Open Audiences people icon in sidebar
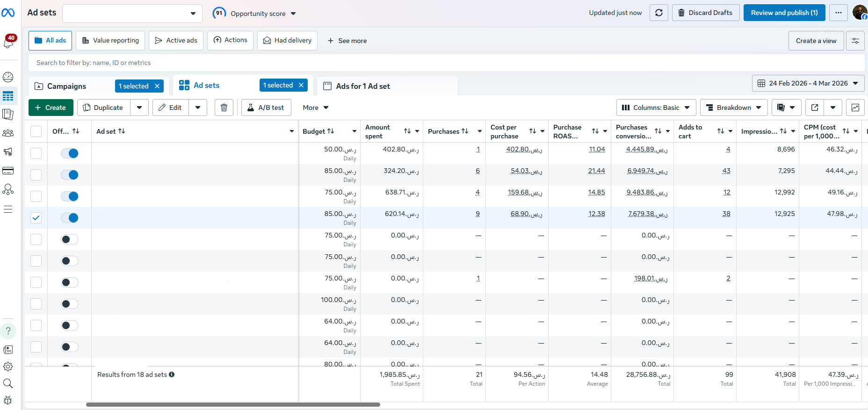The height and width of the screenshot is (410, 868). point(8,133)
